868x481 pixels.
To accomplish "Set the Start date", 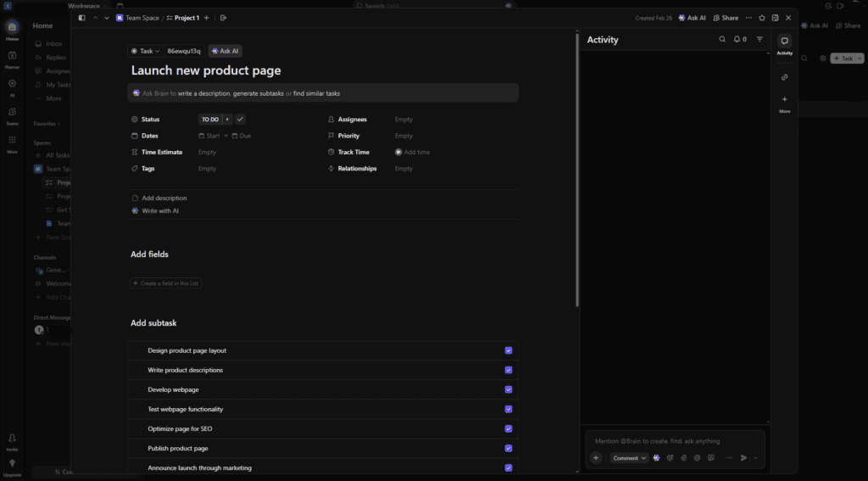I will (x=209, y=136).
